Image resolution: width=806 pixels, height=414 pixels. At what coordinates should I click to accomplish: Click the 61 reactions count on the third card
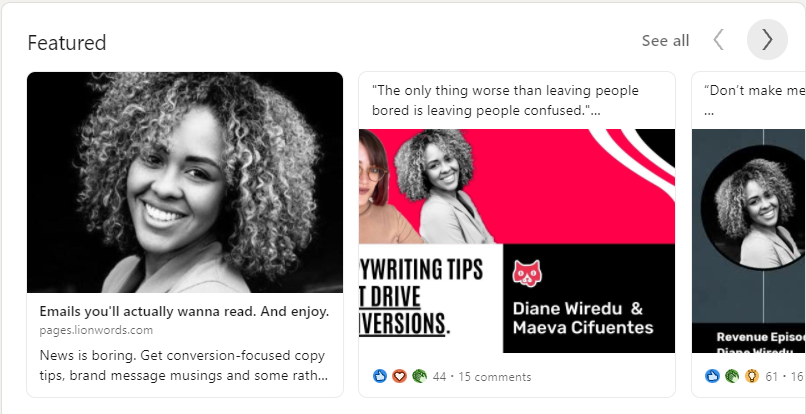coord(772,377)
